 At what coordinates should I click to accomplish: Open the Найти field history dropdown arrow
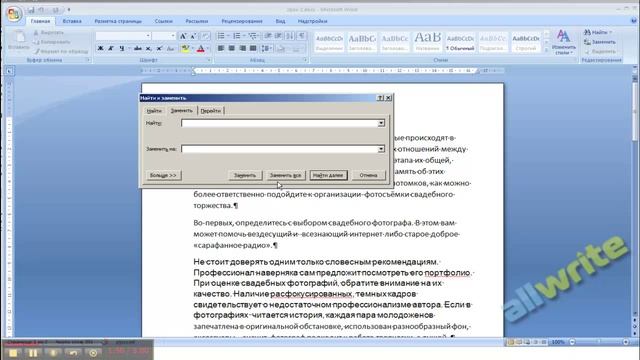pyautogui.click(x=381, y=123)
